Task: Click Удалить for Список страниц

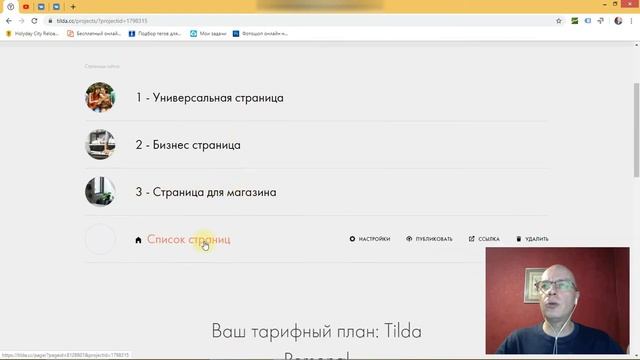Action: tap(532, 239)
